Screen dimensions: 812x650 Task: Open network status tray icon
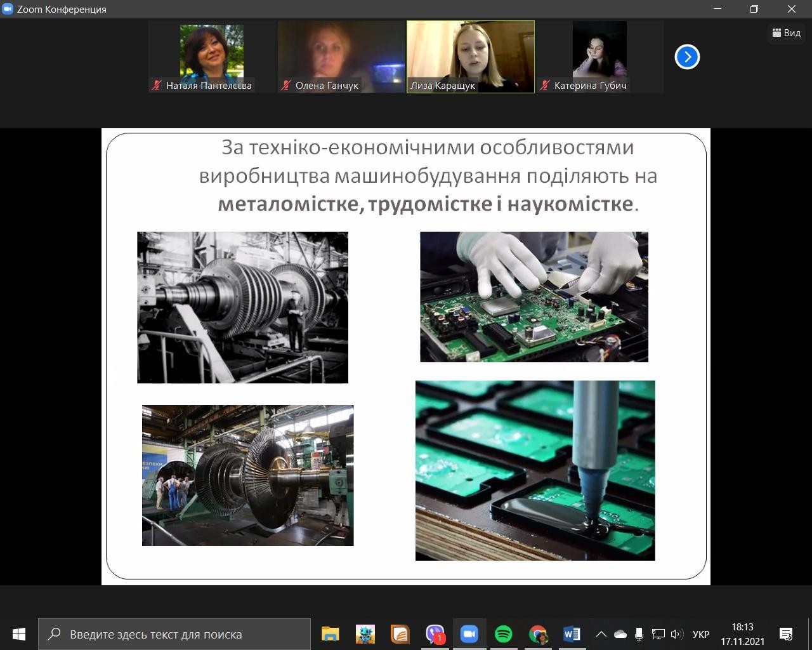(658, 634)
